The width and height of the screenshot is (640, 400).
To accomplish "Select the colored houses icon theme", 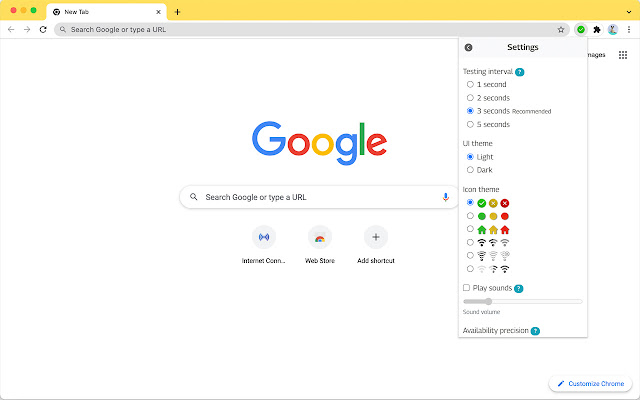I will coord(470,229).
